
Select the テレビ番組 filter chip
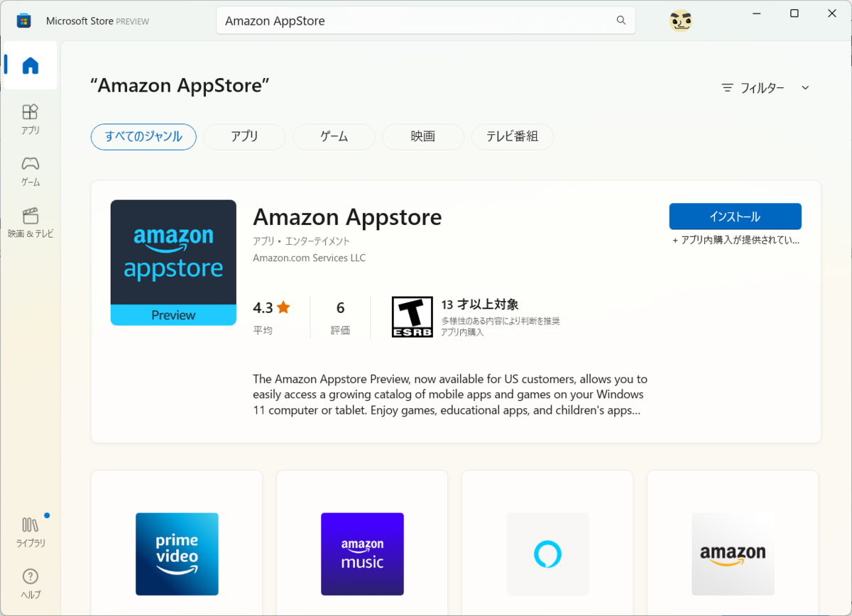point(513,136)
